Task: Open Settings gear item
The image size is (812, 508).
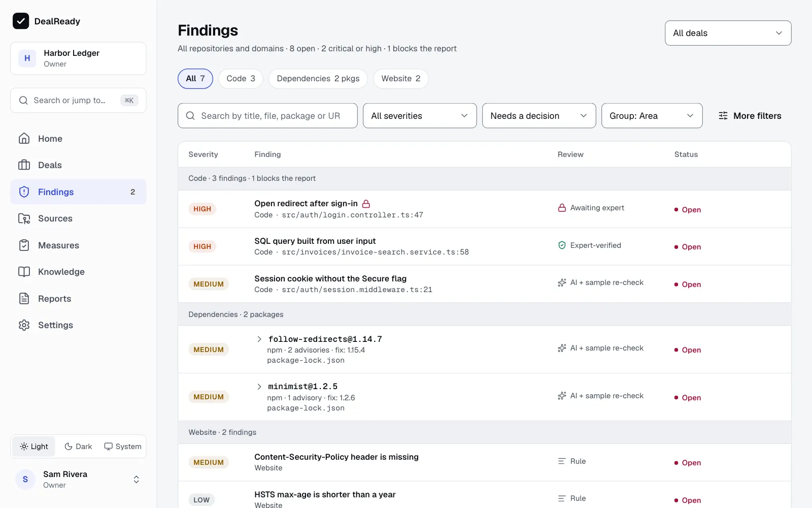Action: (x=78, y=325)
